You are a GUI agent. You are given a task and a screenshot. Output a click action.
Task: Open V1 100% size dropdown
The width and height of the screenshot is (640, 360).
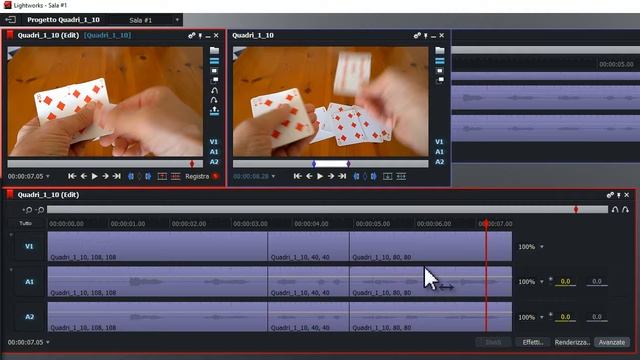542,247
